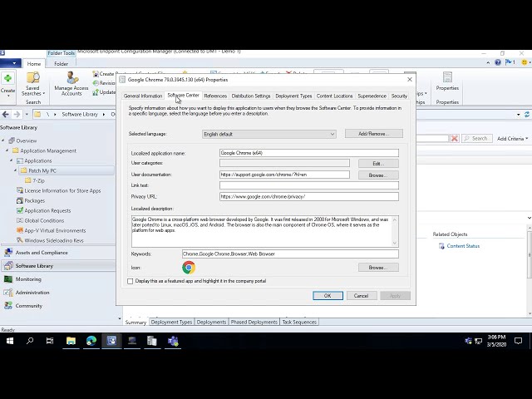Select the 7-Zip folder
Screen dimensions: 532x399
click(35, 180)
